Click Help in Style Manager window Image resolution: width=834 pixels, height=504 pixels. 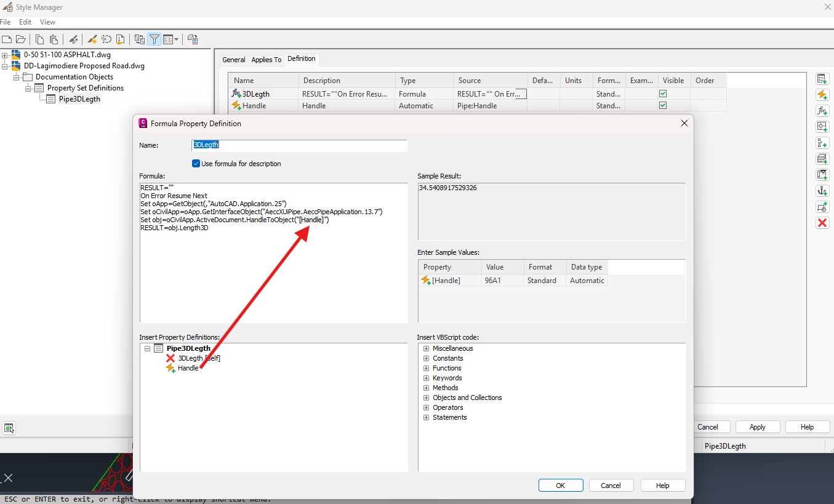pos(808,427)
